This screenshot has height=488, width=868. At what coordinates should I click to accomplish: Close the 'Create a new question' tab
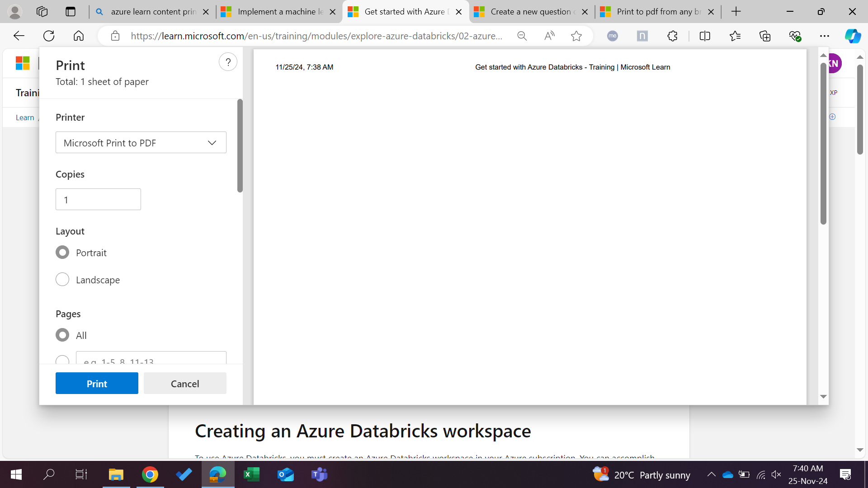point(585,12)
